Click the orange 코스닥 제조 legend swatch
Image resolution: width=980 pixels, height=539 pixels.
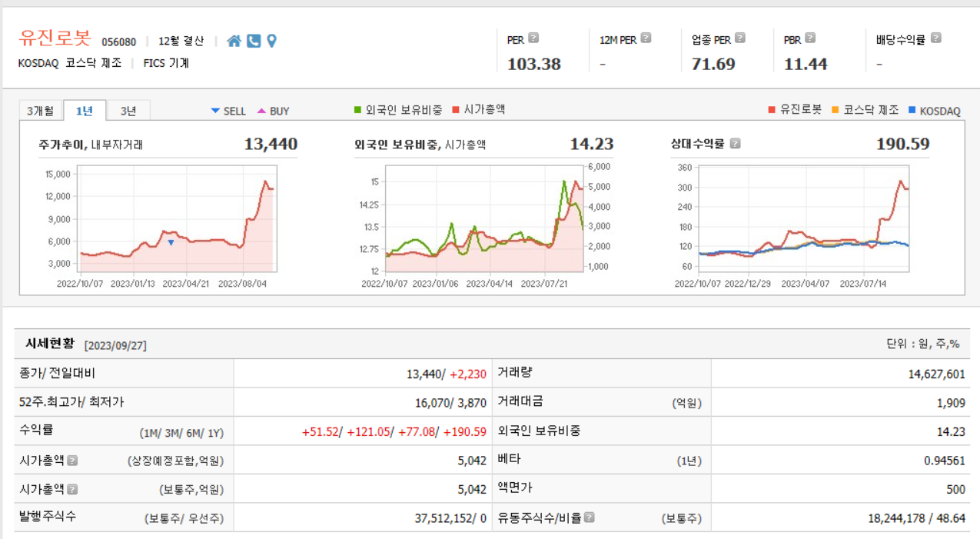tap(835, 110)
